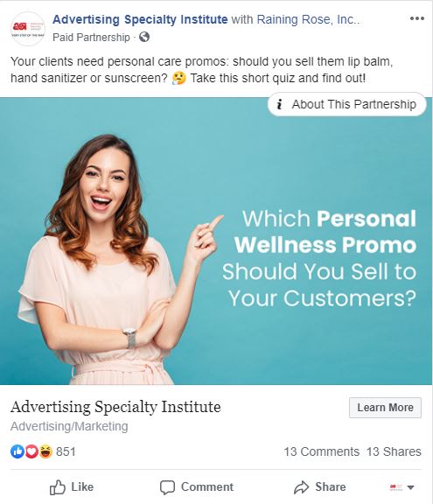View the 13 Comments

[x=322, y=451]
